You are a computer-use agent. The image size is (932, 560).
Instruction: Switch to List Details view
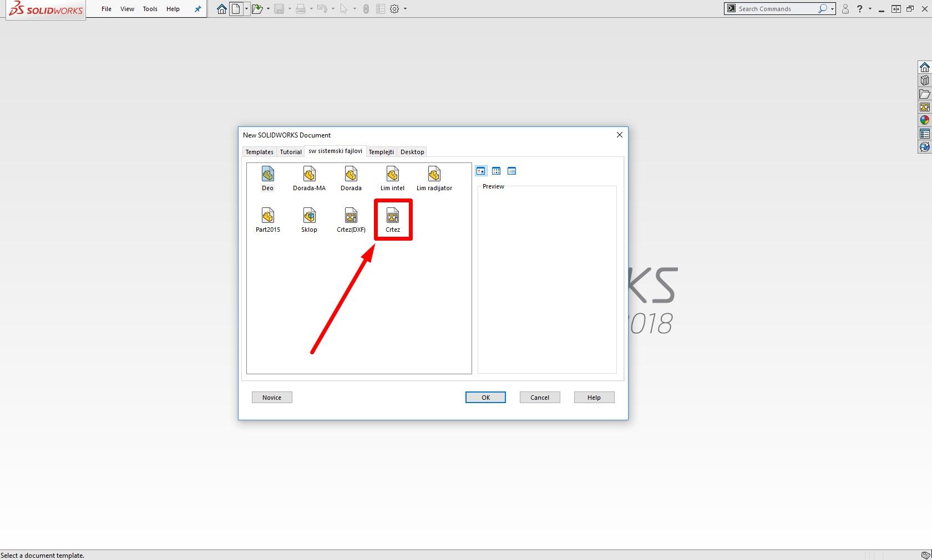coord(512,171)
